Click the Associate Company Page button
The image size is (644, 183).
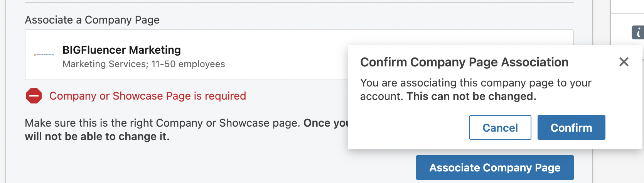click(495, 168)
